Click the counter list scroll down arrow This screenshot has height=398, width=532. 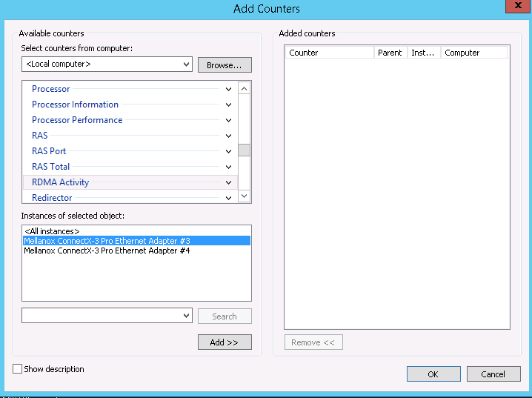point(244,196)
